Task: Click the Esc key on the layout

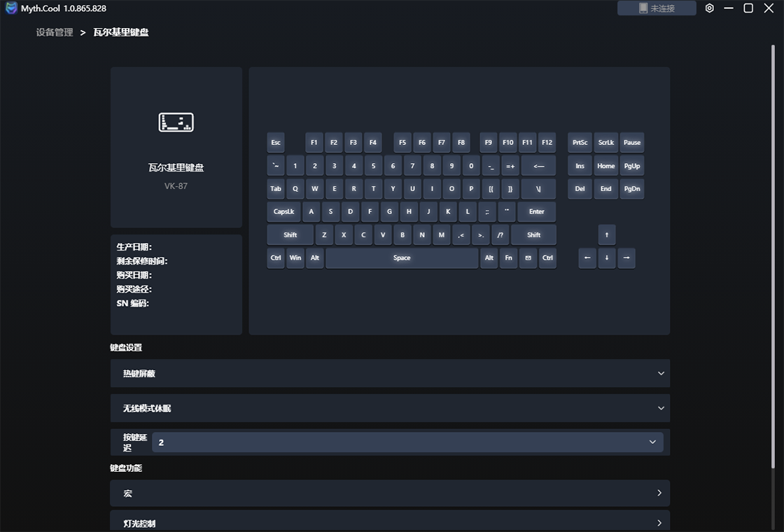Action: coord(276,143)
